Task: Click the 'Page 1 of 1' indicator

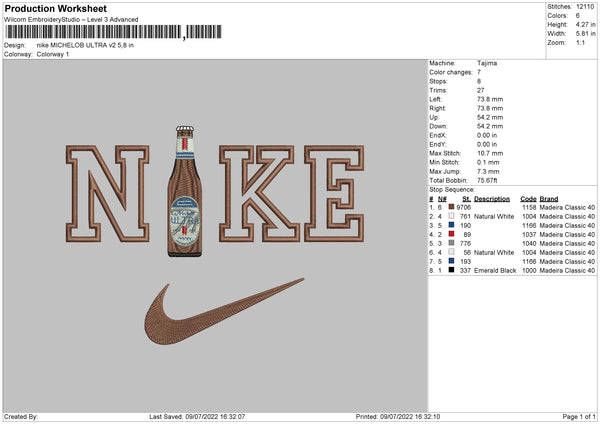Action: (x=579, y=416)
